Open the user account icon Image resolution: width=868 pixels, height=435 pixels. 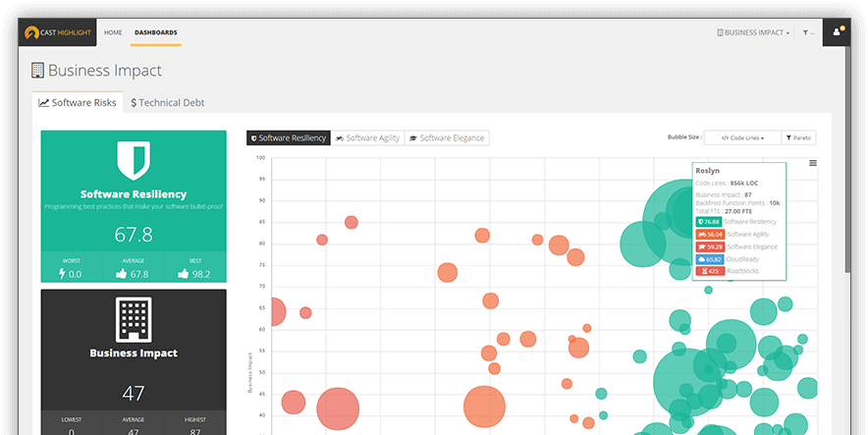pos(837,32)
